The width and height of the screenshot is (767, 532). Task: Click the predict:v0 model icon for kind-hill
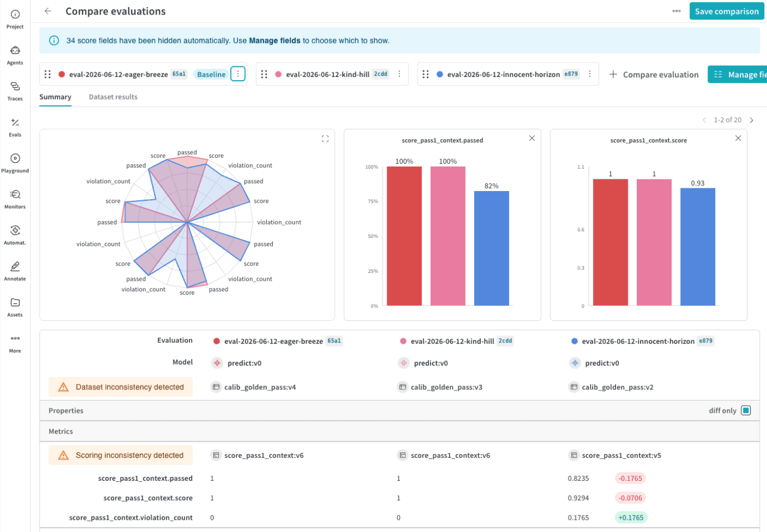404,363
